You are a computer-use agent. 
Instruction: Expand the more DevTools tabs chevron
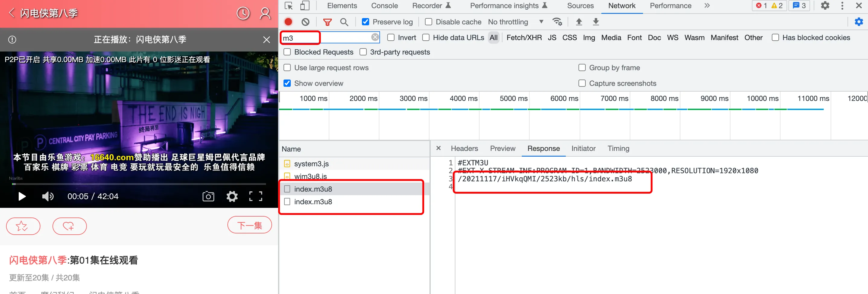point(707,6)
